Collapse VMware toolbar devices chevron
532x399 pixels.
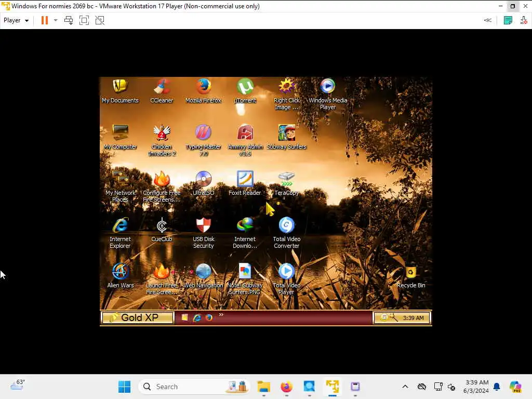pyautogui.click(x=487, y=20)
